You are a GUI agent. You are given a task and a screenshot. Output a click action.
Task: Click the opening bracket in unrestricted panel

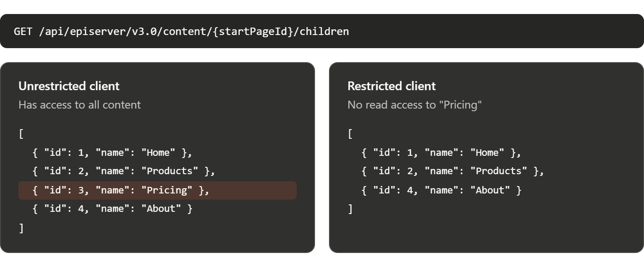point(21,134)
